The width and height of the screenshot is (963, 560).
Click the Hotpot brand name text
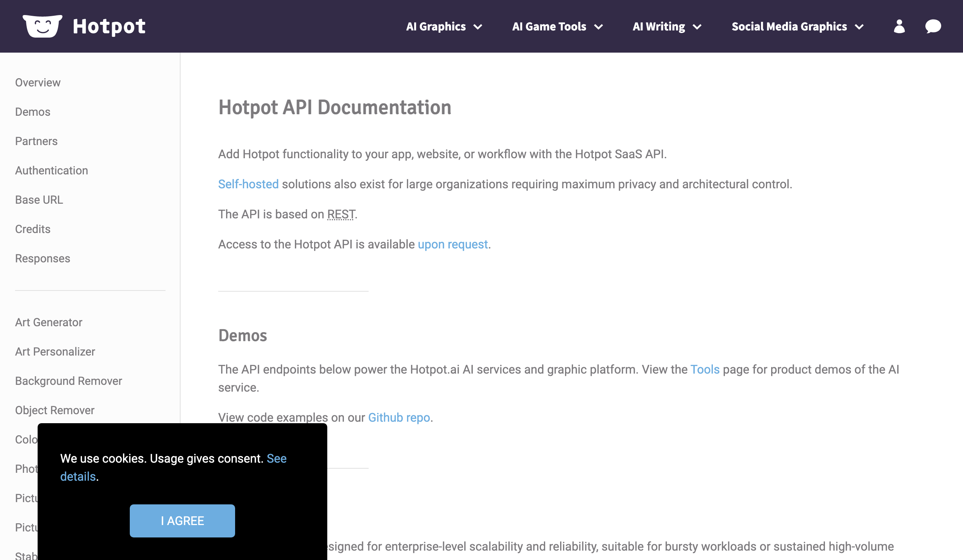109,26
